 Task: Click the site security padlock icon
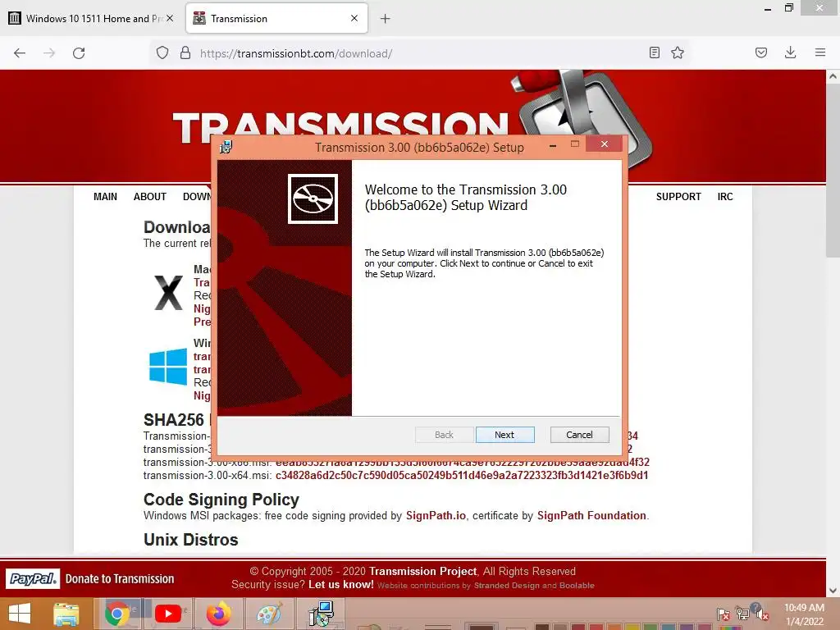pyautogui.click(x=185, y=52)
